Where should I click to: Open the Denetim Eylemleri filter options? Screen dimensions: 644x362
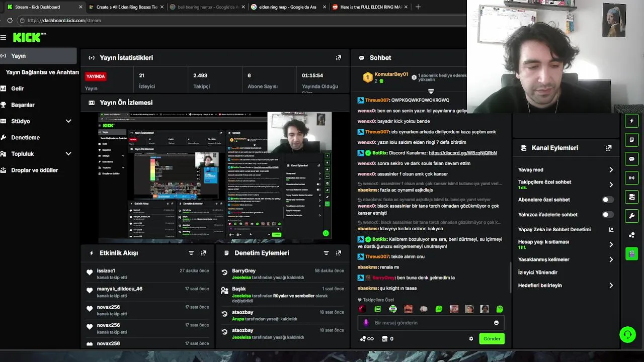tap(326, 253)
